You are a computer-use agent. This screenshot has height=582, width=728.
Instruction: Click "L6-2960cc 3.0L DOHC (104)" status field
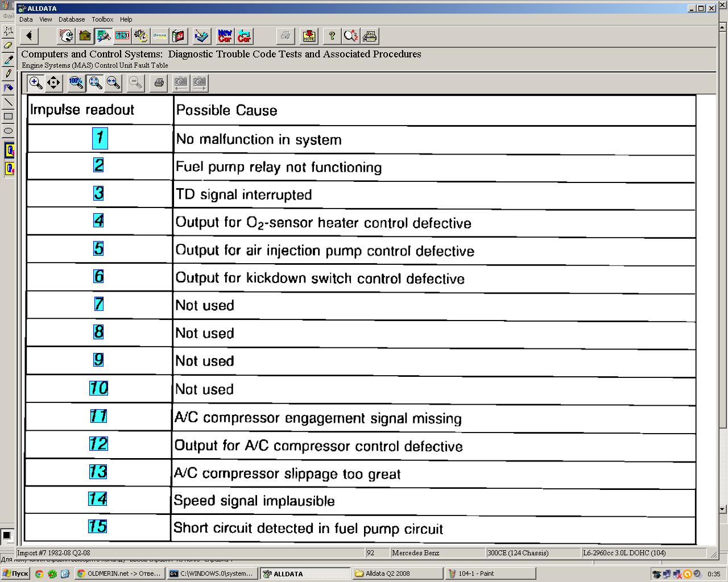[643, 552]
